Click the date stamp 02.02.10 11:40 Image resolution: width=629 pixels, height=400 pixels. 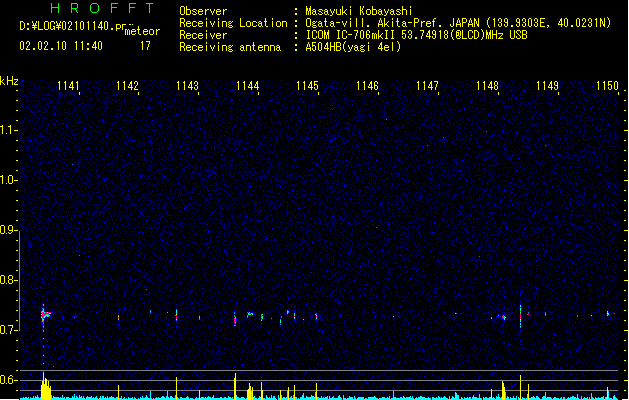[x=61, y=46]
